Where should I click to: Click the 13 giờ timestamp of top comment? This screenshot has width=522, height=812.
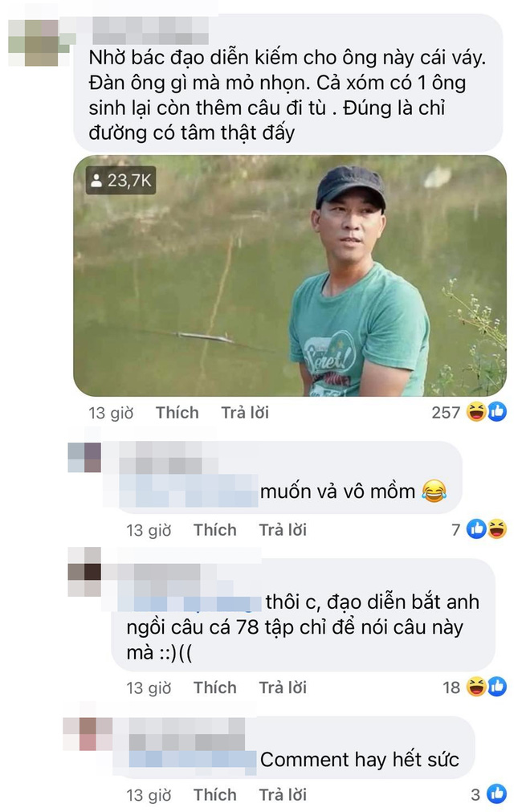point(111,414)
